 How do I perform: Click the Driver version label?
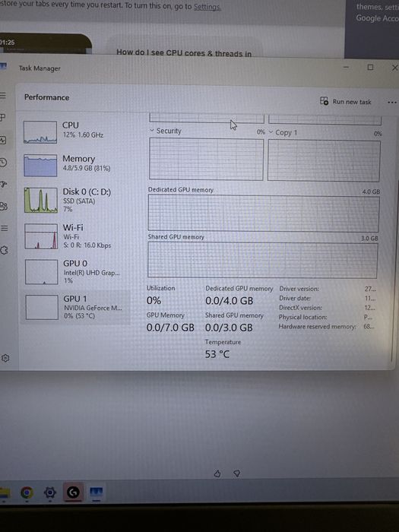[299, 289]
